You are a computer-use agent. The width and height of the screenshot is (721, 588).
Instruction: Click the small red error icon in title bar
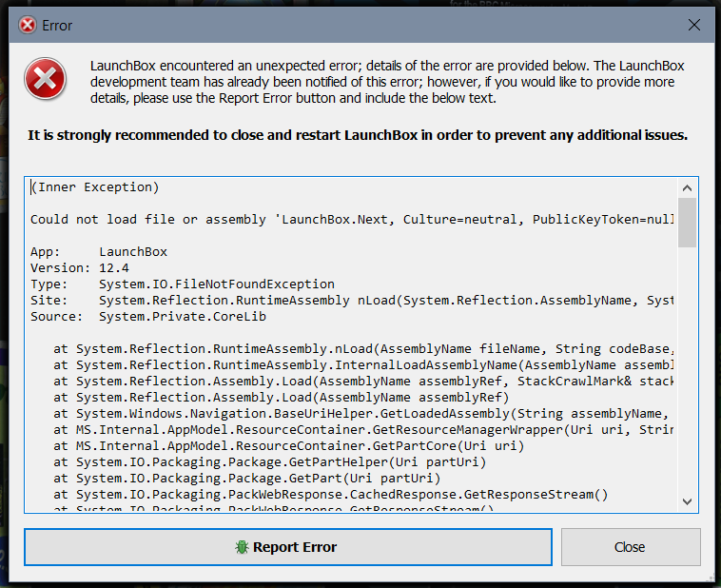tap(28, 26)
